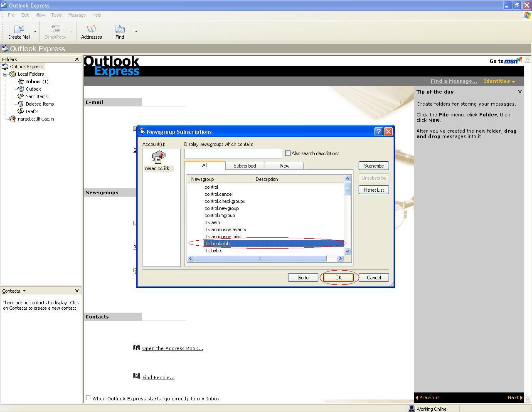This screenshot has height=412, width=532.
Task: Enable Also search descriptions checkbox
Action: click(288, 153)
